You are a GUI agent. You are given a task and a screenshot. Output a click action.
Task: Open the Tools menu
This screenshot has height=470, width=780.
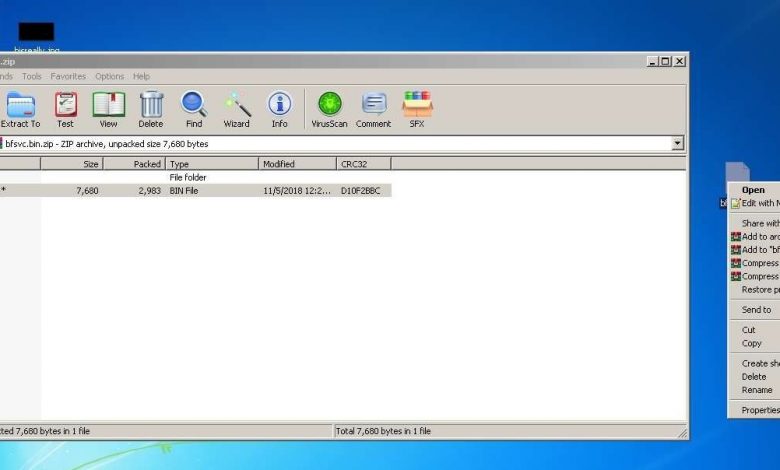[x=32, y=76]
